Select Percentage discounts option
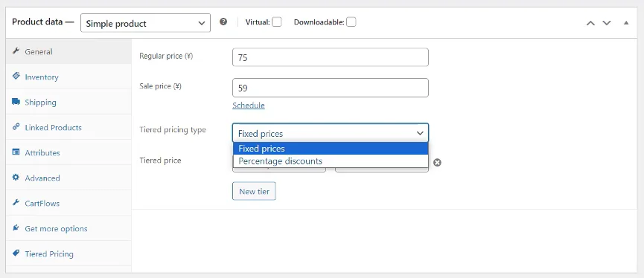Screen dimensions: 644x278 331,161
